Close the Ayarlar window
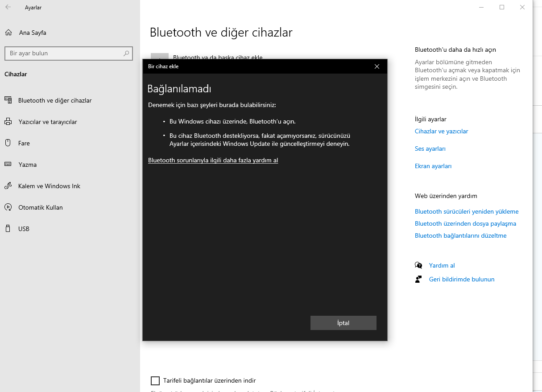Image resolution: width=542 pixels, height=392 pixels. click(x=522, y=7)
